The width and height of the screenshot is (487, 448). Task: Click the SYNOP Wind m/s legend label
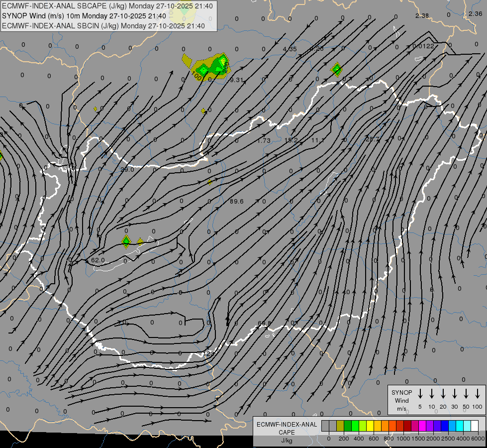coord(401,401)
